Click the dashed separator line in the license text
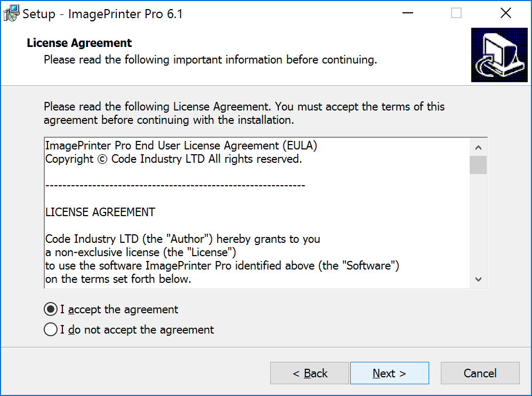 pyautogui.click(x=175, y=186)
